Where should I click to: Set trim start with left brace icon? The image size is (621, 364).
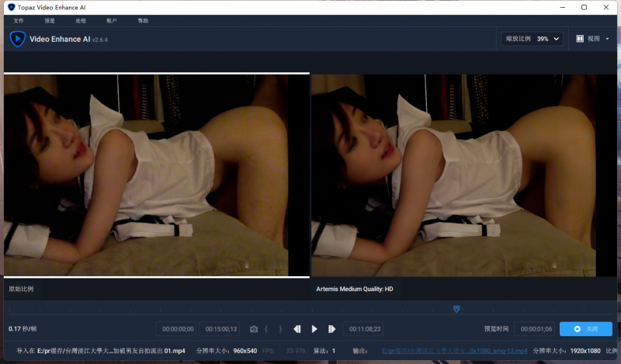(267, 329)
